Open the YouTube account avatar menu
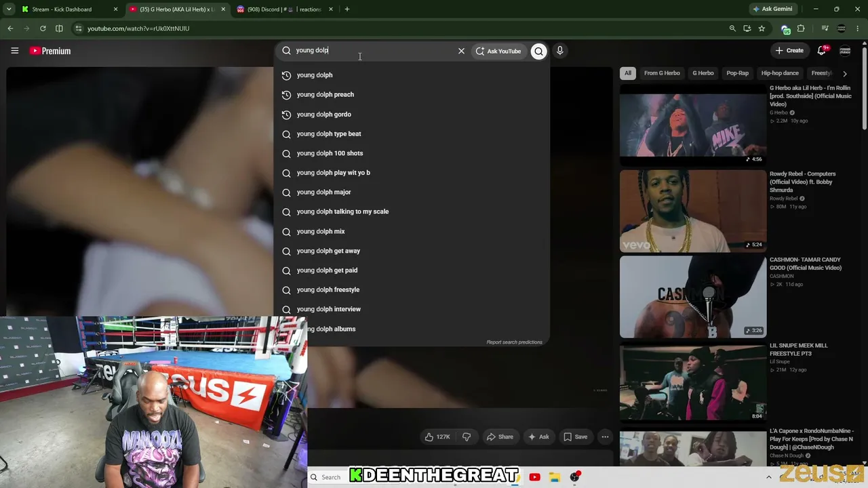Viewport: 868px width, 488px height. (845, 51)
